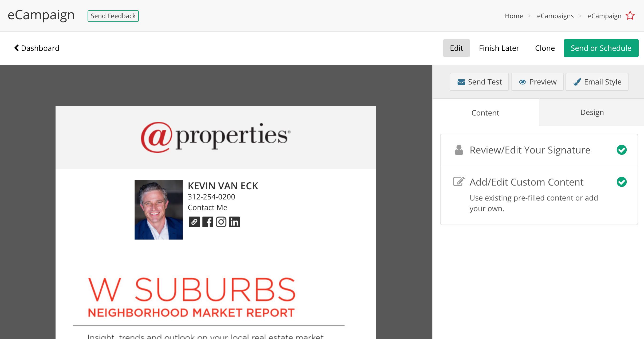Expand the Add/Edit Custom Content section
This screenshot has width=644, height=339.
(x=539, y=195)
